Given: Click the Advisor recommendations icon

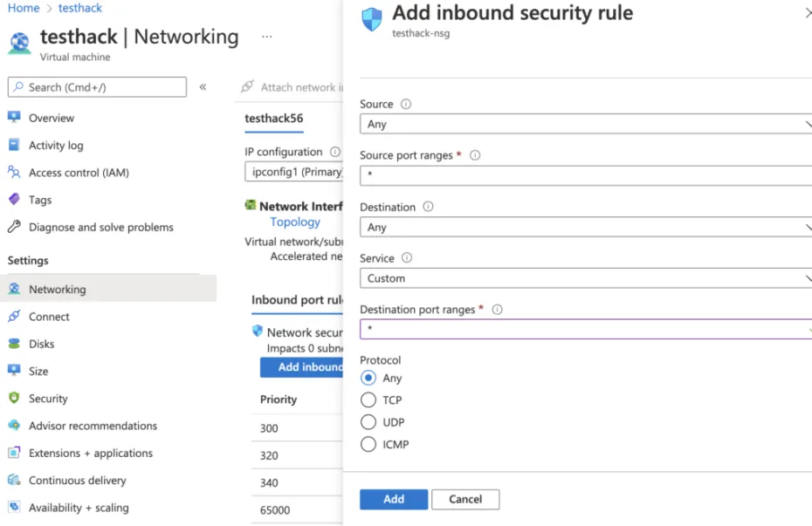Looking at the screenshot, I should coord(14,425).
